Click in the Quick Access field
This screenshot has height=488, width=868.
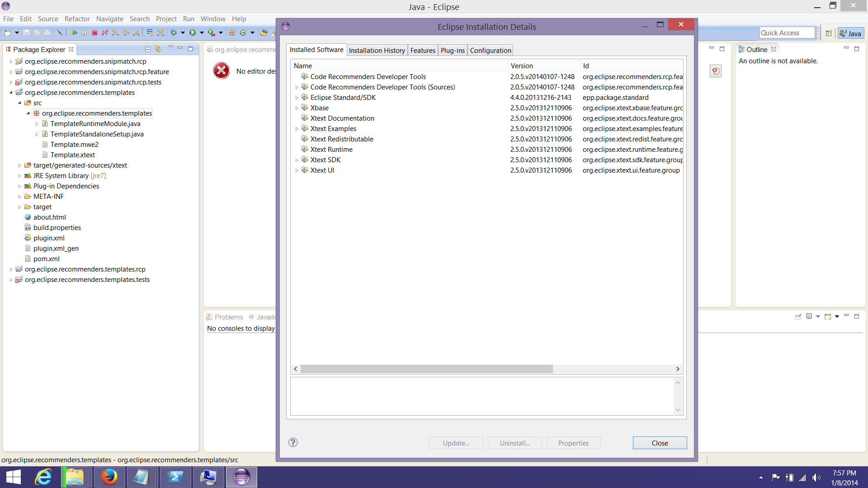point(787,33)
